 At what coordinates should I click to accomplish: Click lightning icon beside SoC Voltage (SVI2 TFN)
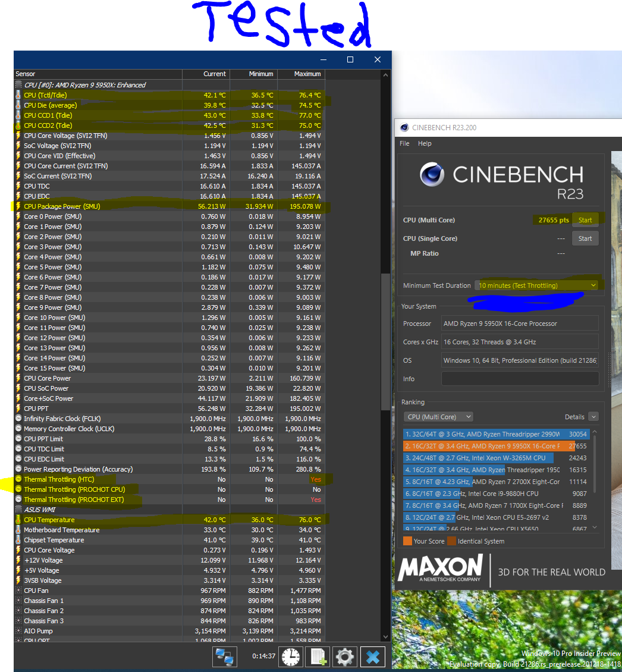[18, 146]
